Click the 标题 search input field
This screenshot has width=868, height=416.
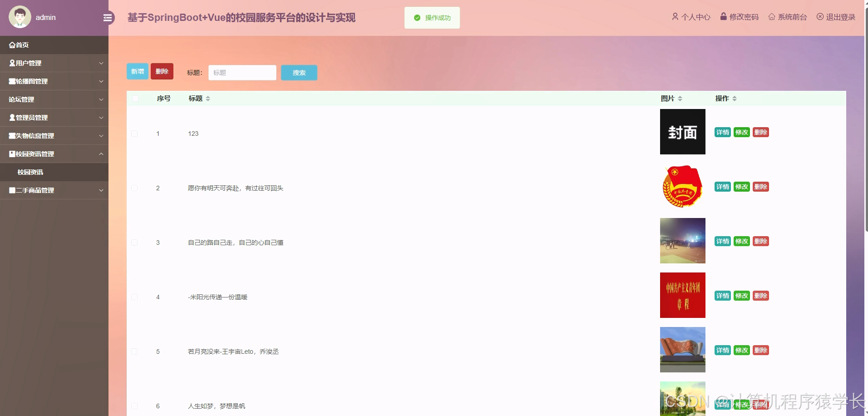click(x=242, y=72)
